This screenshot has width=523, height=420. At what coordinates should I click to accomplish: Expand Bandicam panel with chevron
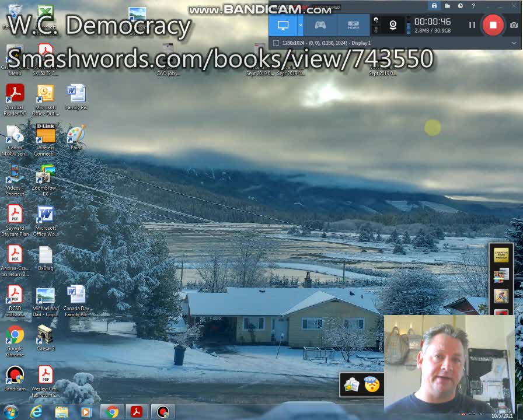[514, 43]
